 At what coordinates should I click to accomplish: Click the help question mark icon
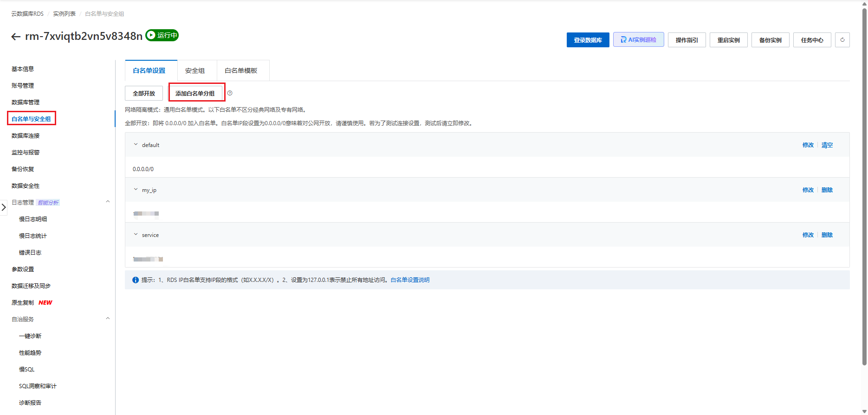tap(230, 93)
